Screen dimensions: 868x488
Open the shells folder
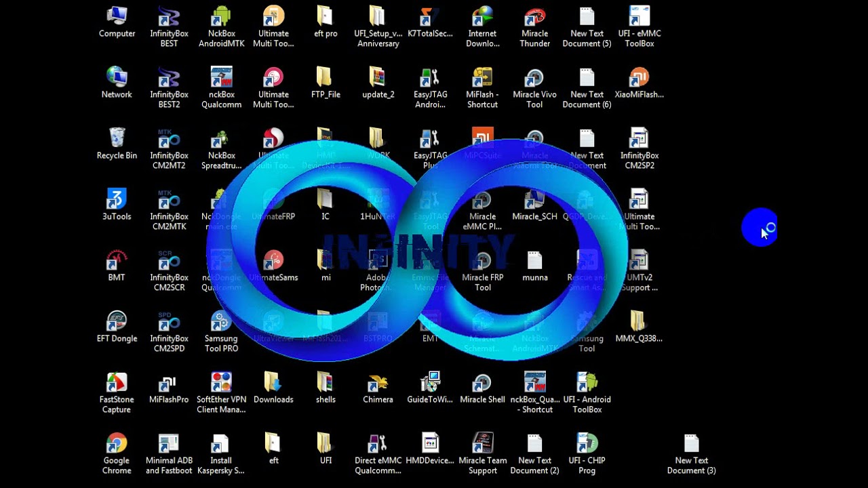click(325, 389)
